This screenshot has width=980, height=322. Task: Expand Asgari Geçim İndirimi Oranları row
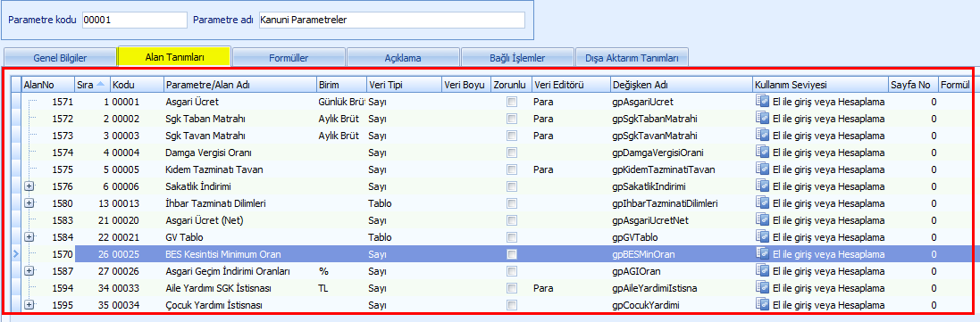[x=29, y=271]
